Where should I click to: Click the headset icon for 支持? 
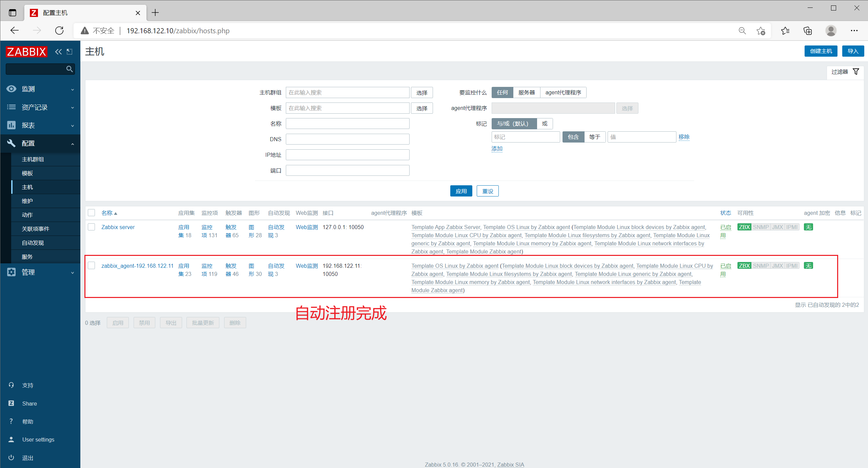tap(11, 385)
